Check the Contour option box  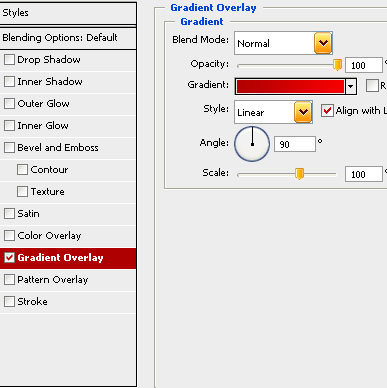pyautogui.click(x=22, y=170)
